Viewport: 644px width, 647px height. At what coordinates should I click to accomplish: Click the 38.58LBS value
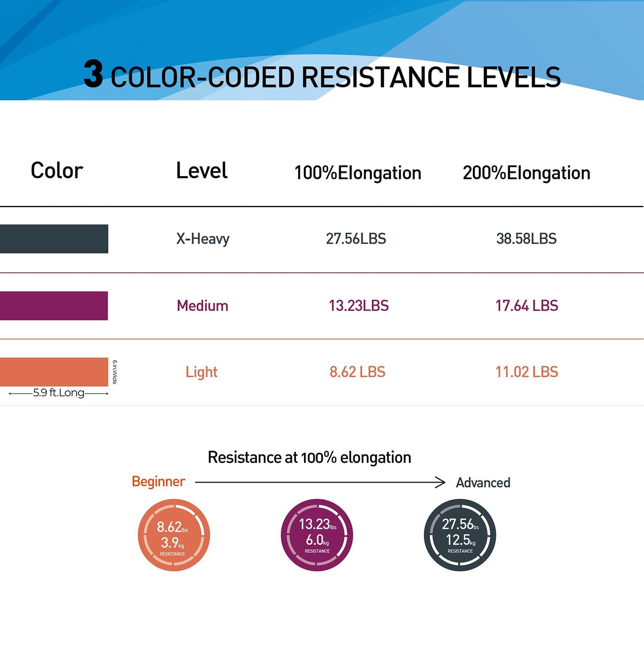[526, 239]
